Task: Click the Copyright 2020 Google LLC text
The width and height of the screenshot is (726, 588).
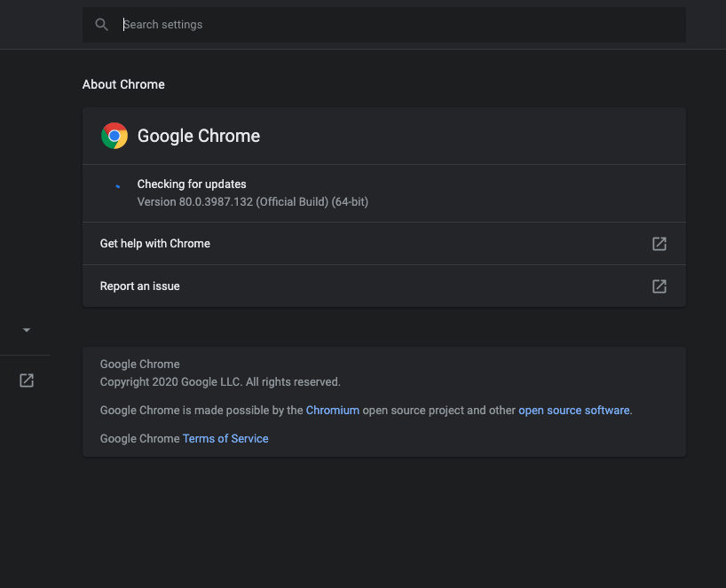Action: pos(220,382)
